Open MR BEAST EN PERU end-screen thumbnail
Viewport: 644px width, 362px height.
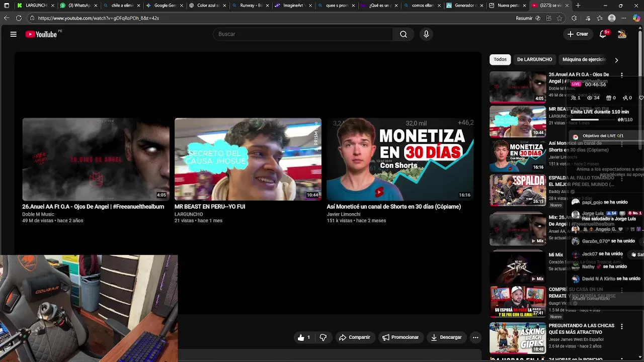click(248, 159)
